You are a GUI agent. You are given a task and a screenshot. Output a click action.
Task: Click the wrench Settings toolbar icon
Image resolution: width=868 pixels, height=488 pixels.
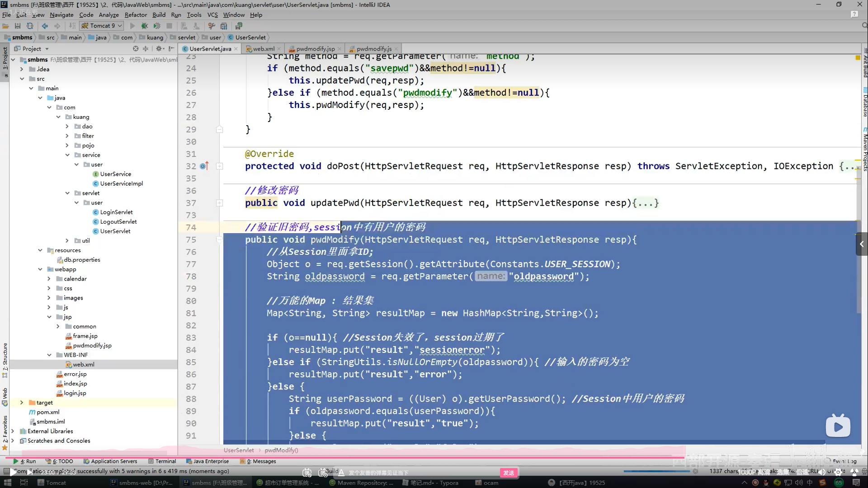[x=212, y=26]
